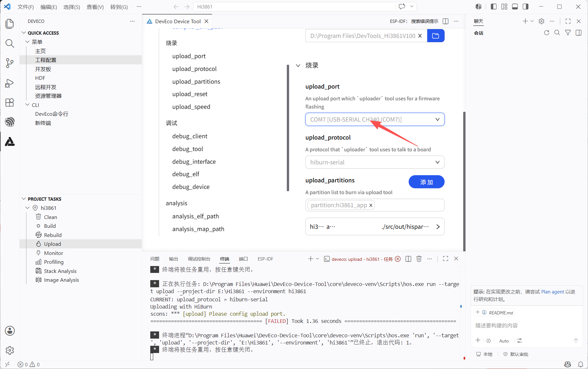
Task: Open chat settings gear icon
Action: (542, 21)
